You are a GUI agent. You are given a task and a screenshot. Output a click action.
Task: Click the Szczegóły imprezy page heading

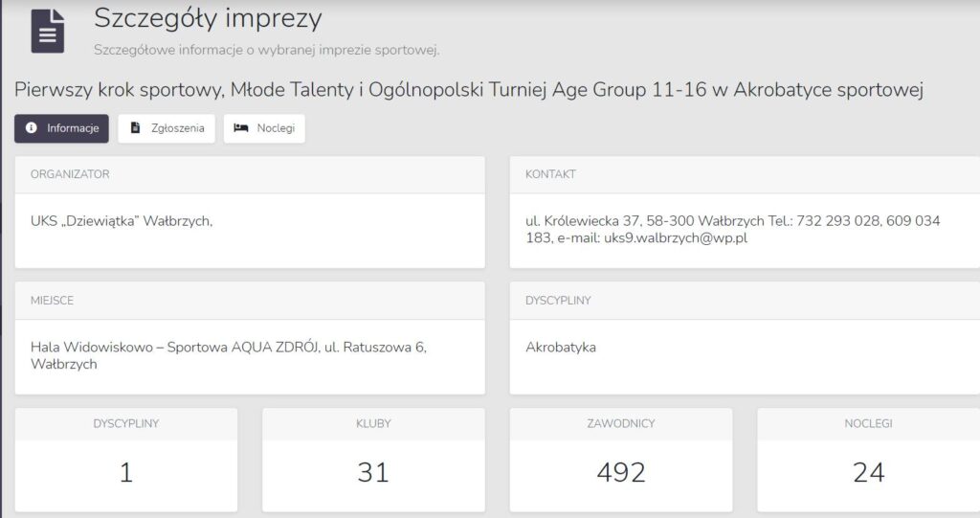coord(208,17)
